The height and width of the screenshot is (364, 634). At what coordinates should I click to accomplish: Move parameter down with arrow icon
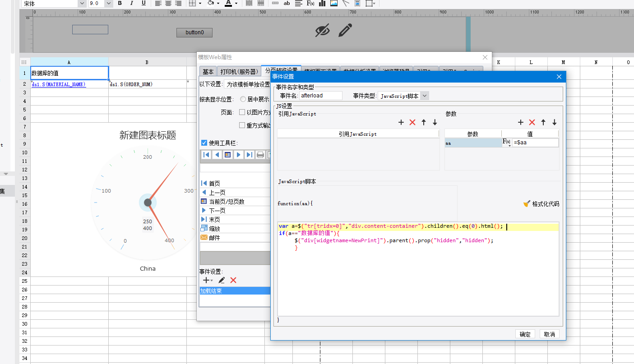tap(555, 122)
